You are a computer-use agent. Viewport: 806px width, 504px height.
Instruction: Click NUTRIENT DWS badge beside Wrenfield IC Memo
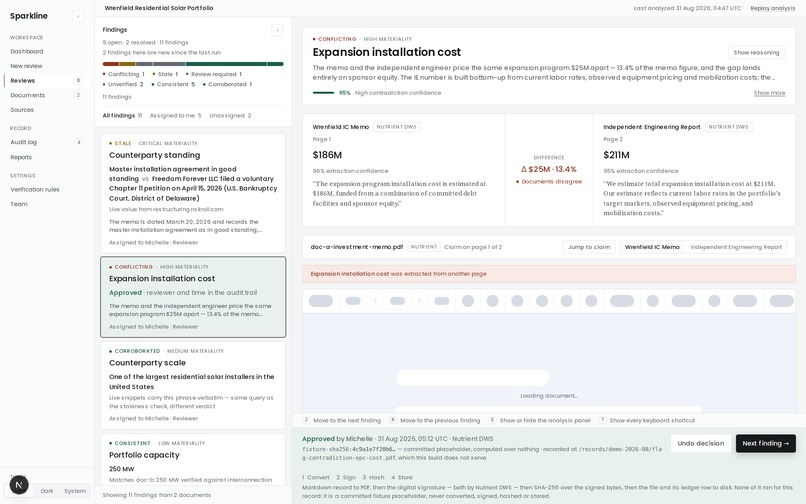(396, 127)
